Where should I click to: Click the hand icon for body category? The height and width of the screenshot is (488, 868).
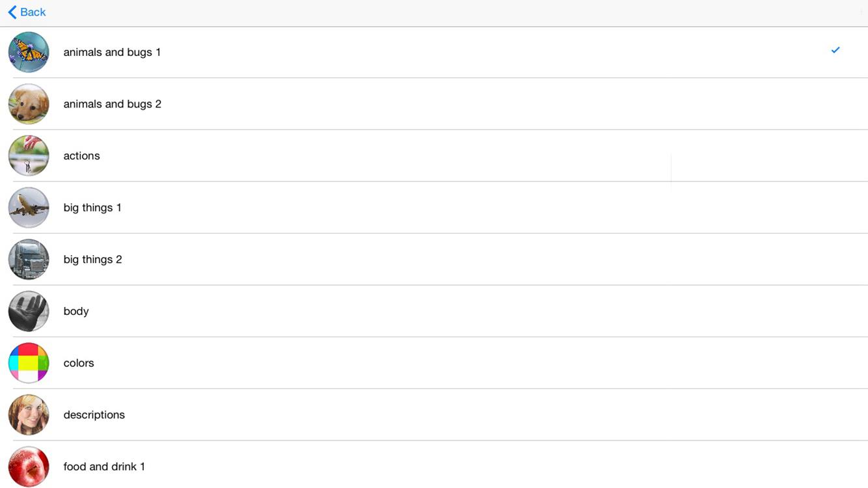[29, 311]
